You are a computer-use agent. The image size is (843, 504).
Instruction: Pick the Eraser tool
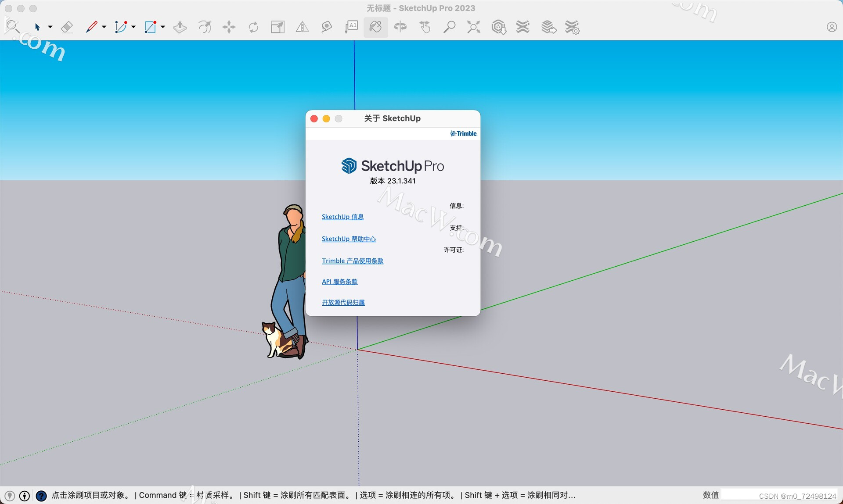pos(67,27)
